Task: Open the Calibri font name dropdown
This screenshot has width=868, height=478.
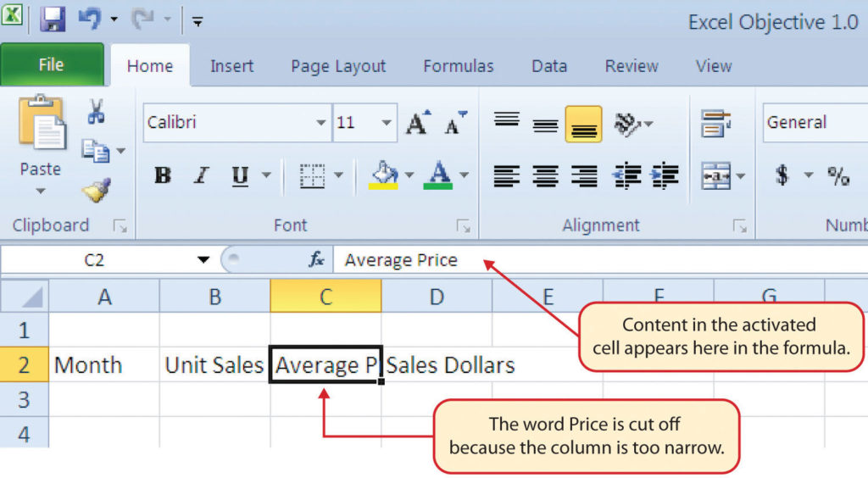Action: click(320, 122)
